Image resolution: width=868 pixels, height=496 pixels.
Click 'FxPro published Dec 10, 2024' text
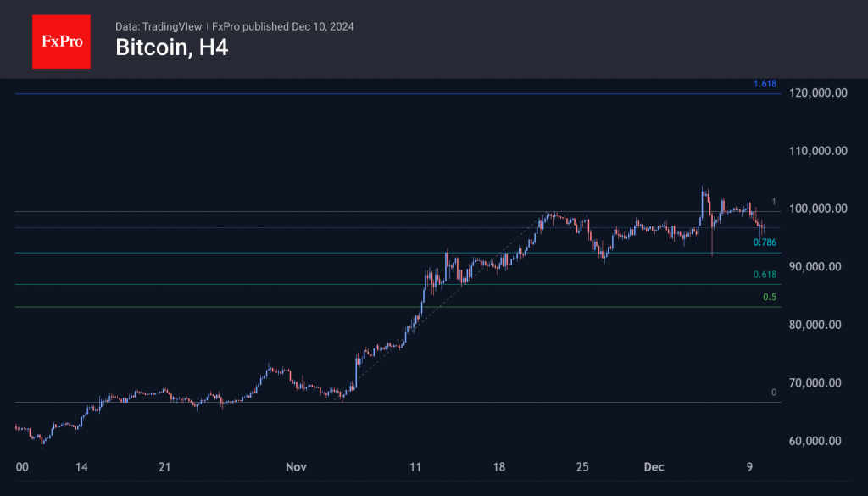283,26
